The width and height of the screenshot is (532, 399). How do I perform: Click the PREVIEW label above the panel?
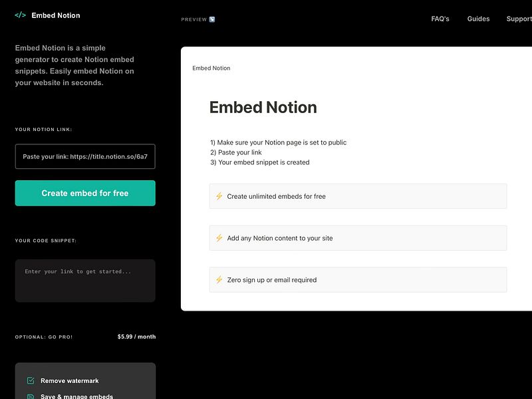pos(192,19)
